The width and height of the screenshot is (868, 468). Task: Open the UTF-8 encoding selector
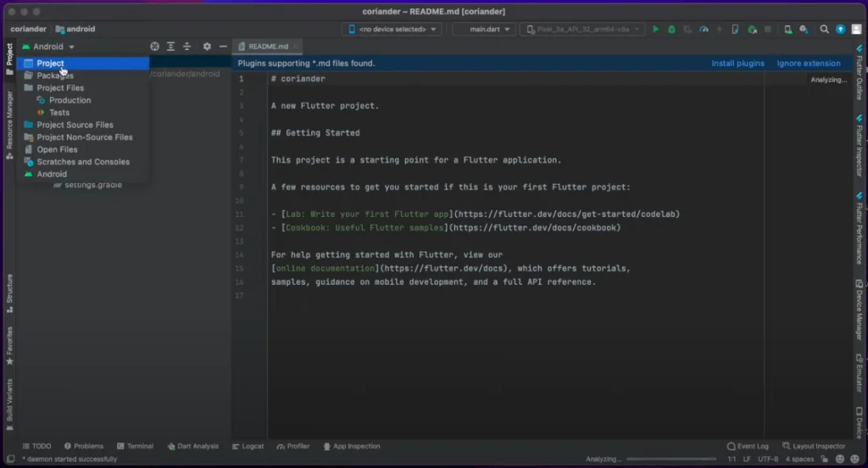(768, 460)
